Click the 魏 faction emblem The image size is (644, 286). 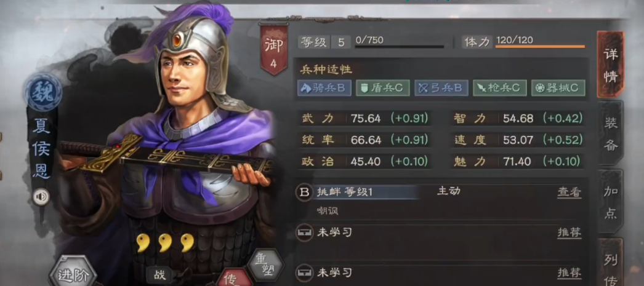tap(42, 92)
